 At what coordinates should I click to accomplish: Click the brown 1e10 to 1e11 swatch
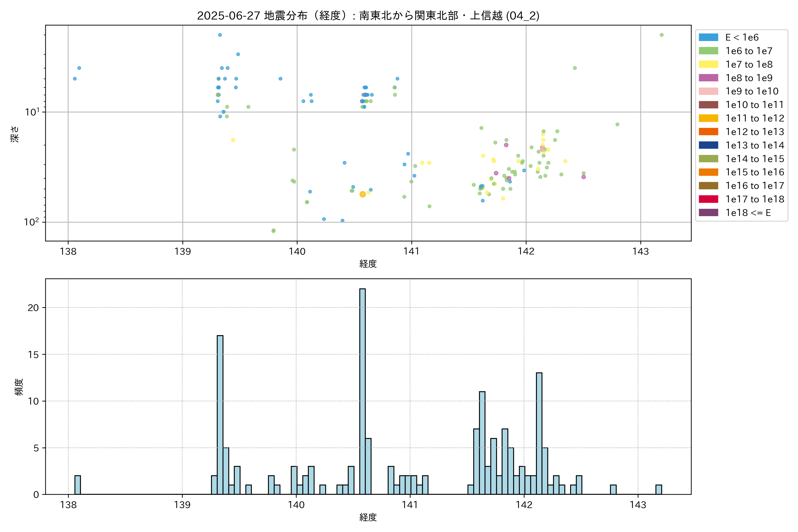(x=708, y=105)
